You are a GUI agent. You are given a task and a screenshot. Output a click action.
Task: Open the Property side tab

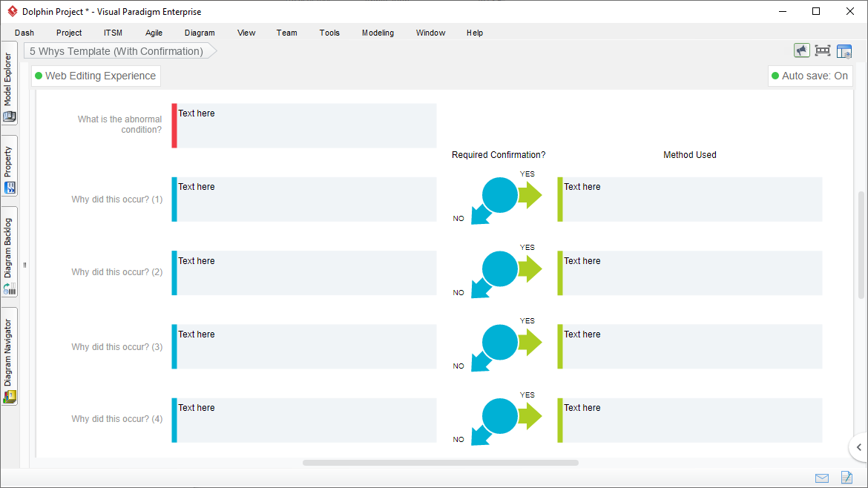[10, 166]
